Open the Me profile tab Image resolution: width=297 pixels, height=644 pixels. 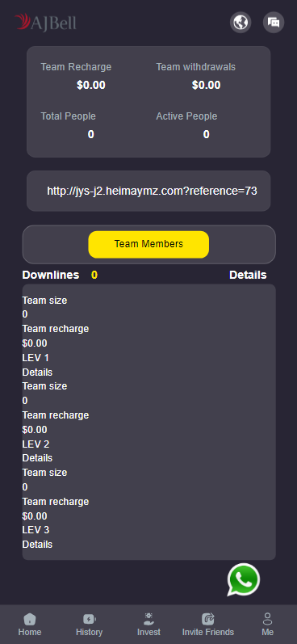pos(267,625)
